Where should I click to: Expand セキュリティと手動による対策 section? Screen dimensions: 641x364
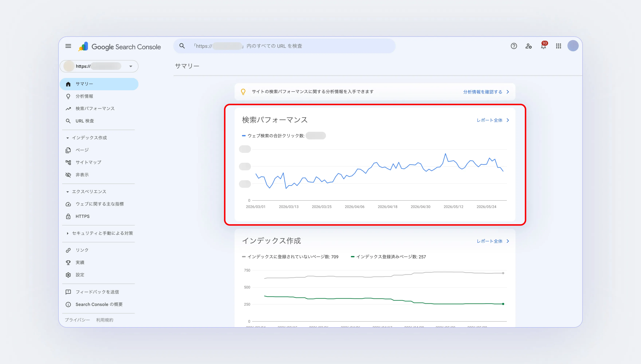(x=67, y=233)
